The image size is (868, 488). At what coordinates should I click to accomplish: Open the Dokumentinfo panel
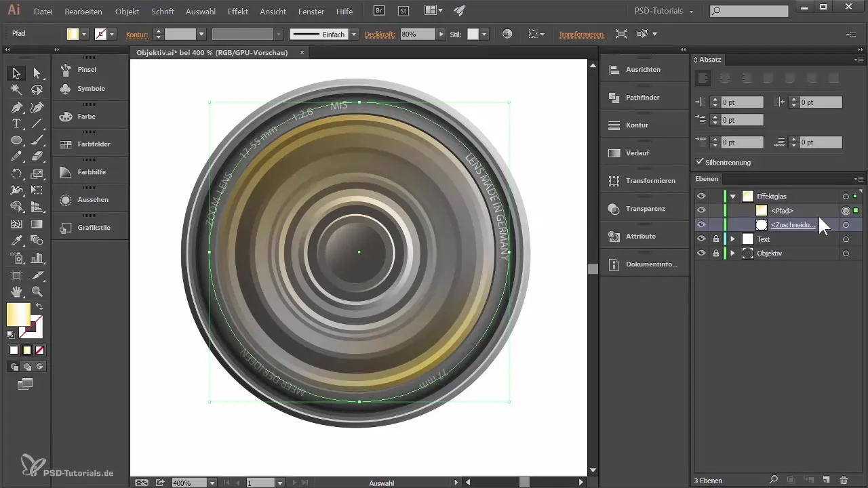pyautogui.click(x=651, y=264)
